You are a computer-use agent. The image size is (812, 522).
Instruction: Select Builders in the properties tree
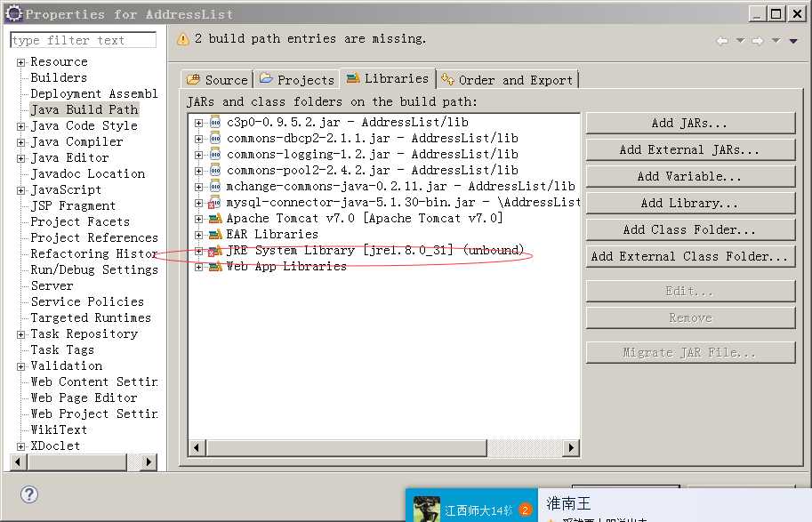coord(59,77)
